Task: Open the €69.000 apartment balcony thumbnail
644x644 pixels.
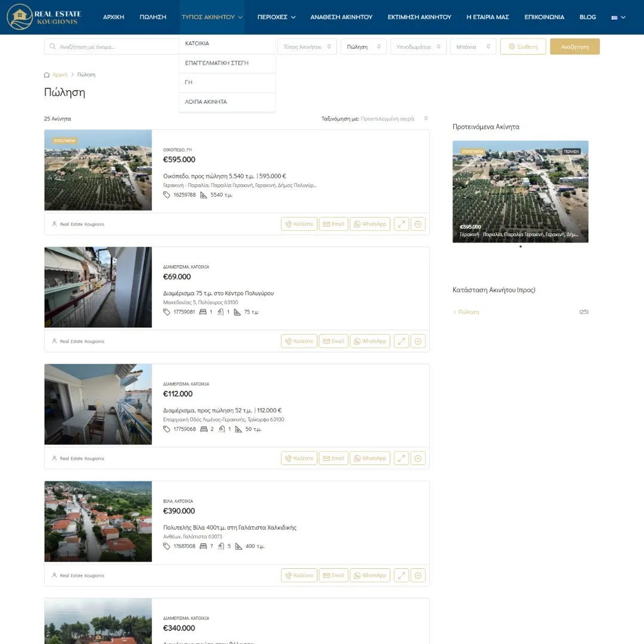Action: [98, 287]
